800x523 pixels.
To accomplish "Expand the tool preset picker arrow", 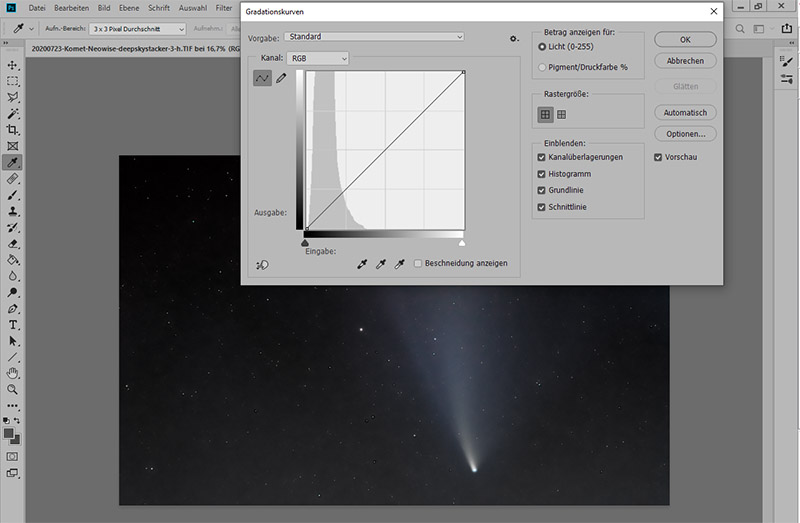I will 32,29.
